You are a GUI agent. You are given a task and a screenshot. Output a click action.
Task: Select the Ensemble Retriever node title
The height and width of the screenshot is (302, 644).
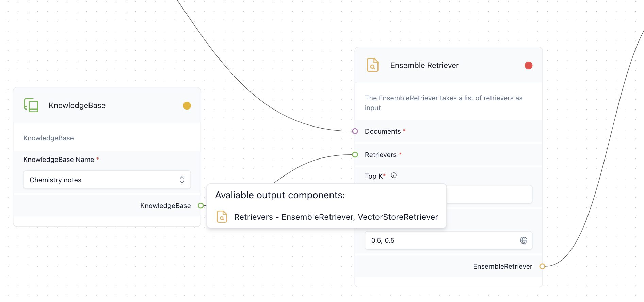(424, 65)
